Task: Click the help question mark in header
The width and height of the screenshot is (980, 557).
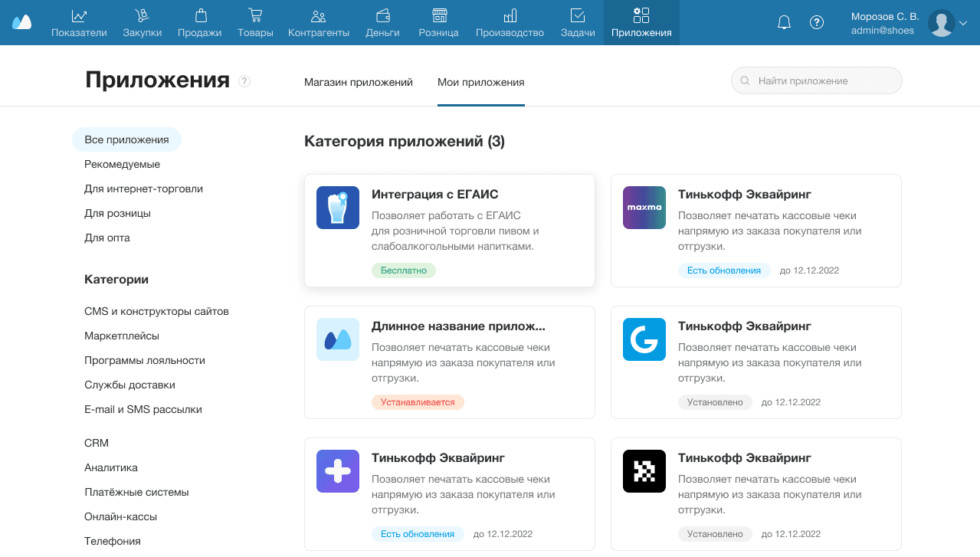Action: 817,22
